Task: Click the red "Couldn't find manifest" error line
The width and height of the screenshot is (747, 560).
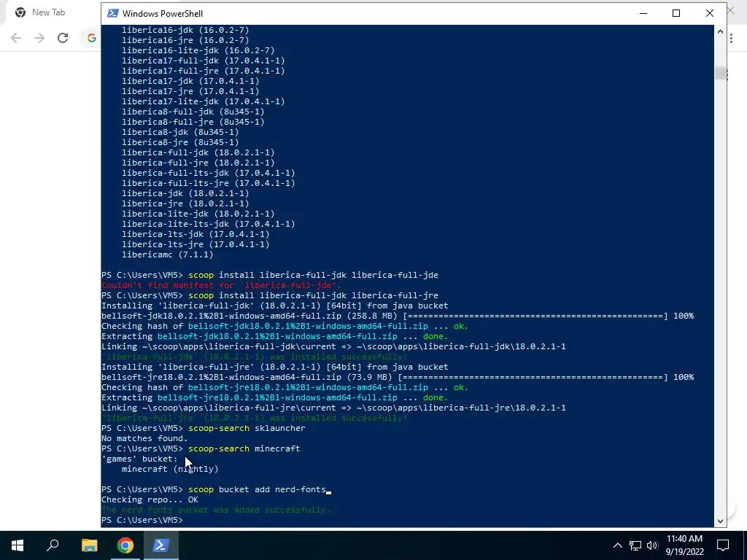Action: 222,285
